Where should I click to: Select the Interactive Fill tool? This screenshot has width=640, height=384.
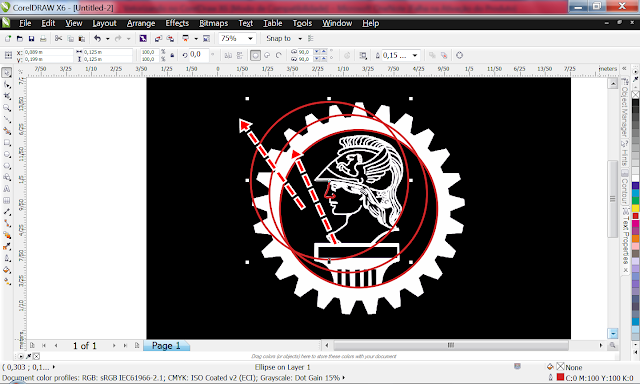7,282
